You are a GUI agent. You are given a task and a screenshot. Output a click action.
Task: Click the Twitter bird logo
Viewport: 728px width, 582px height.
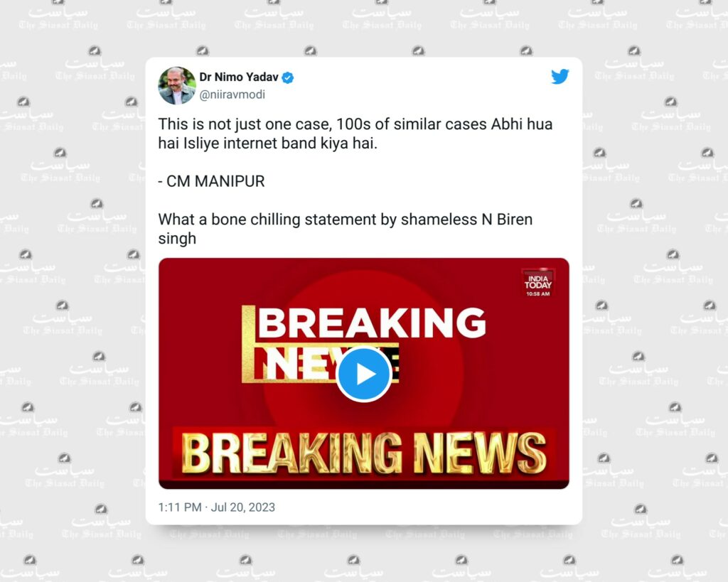pos(560,77)
